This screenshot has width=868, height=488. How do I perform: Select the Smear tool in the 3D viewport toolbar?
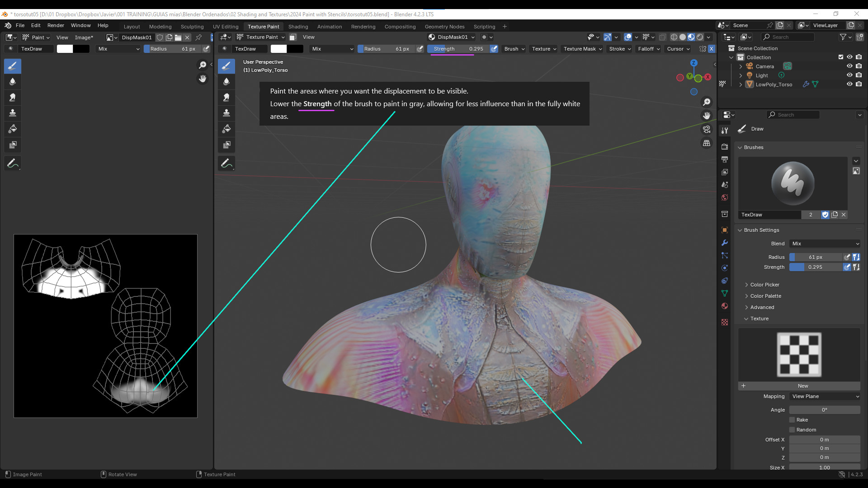click(x=226, y=97)
